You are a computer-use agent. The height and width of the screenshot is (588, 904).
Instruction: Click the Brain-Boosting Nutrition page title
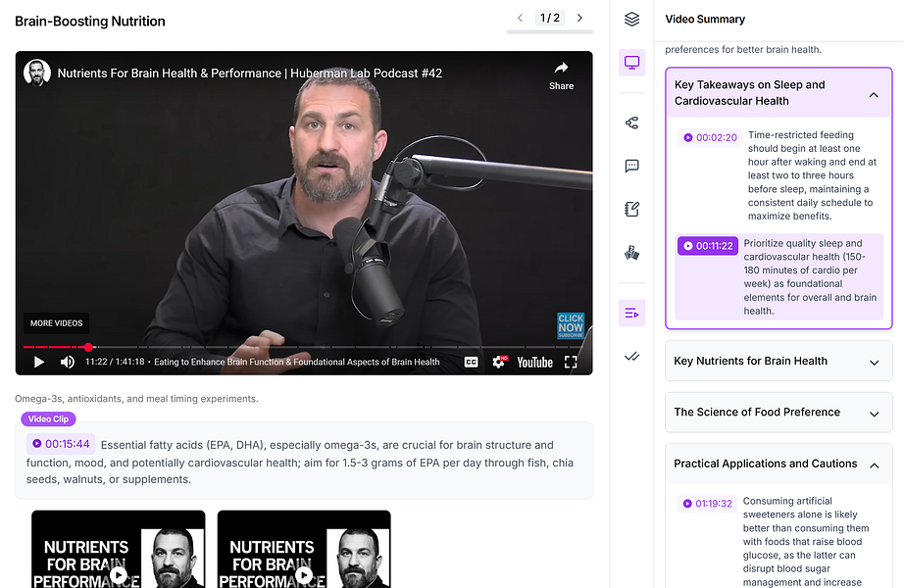click(x=90, y=22)
